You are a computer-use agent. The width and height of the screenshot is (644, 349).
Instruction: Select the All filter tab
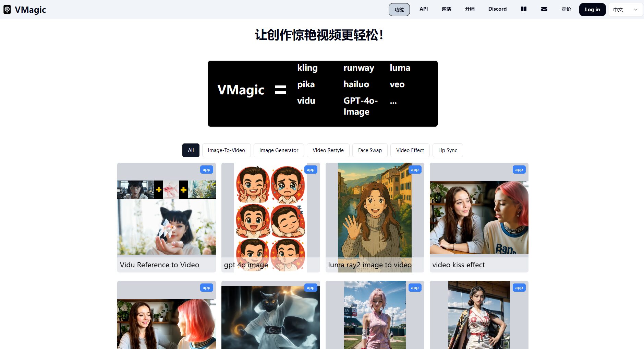(x=191, y=150)
